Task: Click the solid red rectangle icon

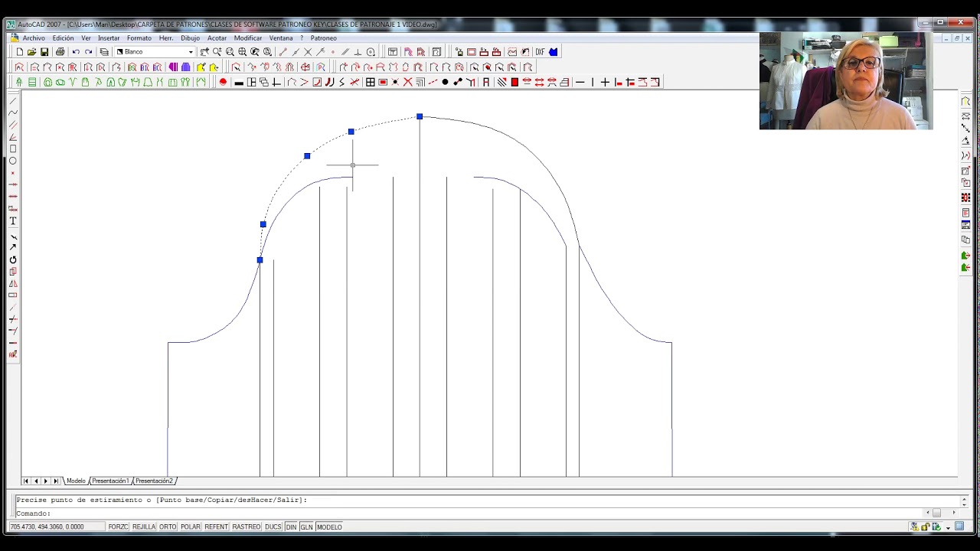Action: click(514, 82)
